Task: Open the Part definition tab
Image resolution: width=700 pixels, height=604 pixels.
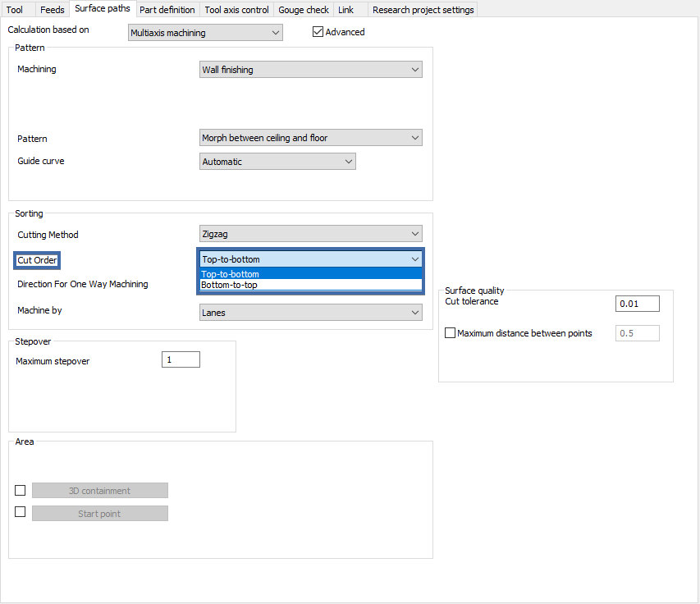Action: tap(167, 9)
